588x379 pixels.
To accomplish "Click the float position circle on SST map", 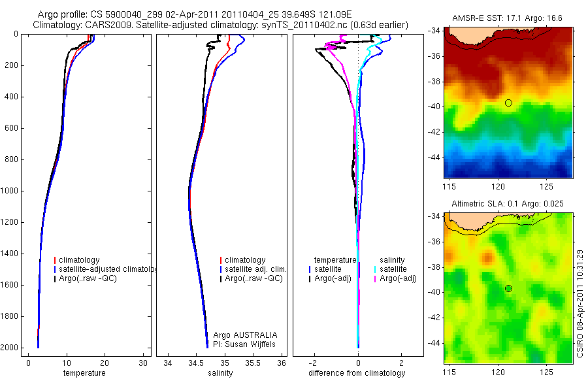I will 508,103.
